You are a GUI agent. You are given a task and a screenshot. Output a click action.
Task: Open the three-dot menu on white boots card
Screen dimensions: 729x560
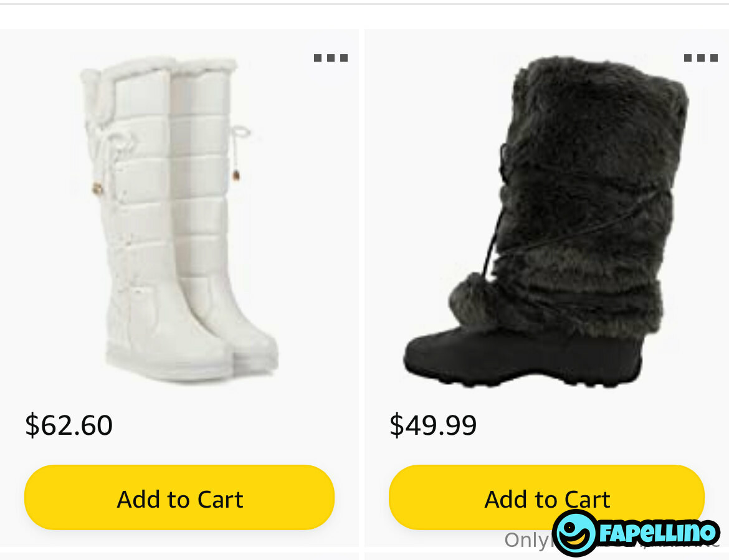(331, 58)
